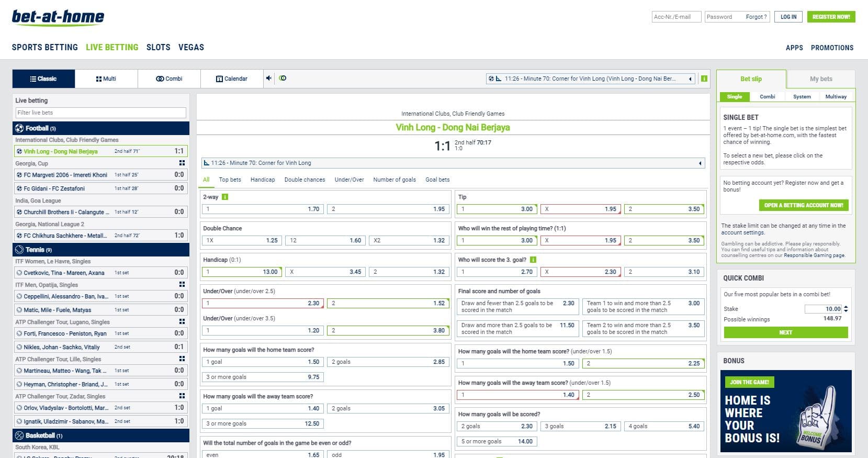This screenshot has height=458, width=868.
Task: Mute sound with the speaker icon
Action: tap(268, 79)
